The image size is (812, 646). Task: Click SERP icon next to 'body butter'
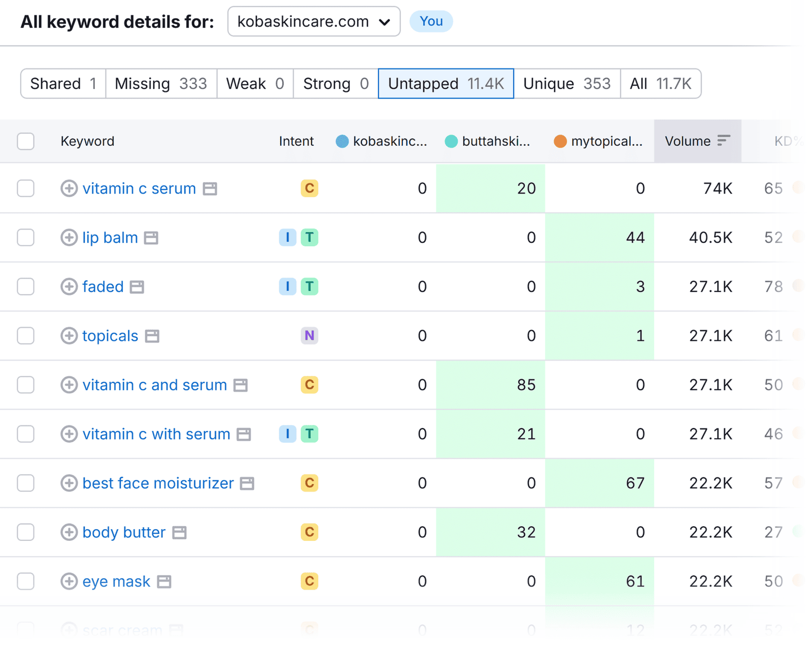coord(180,533)
